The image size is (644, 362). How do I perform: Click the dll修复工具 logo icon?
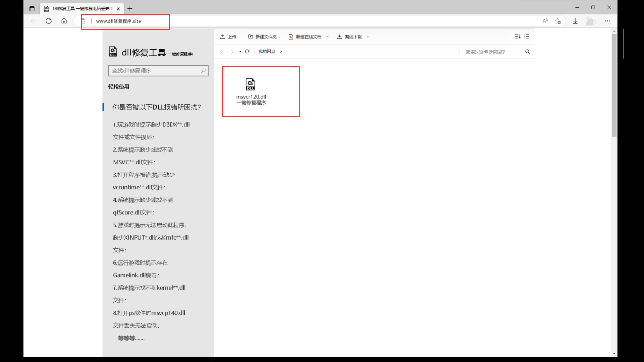pos(113,52)
